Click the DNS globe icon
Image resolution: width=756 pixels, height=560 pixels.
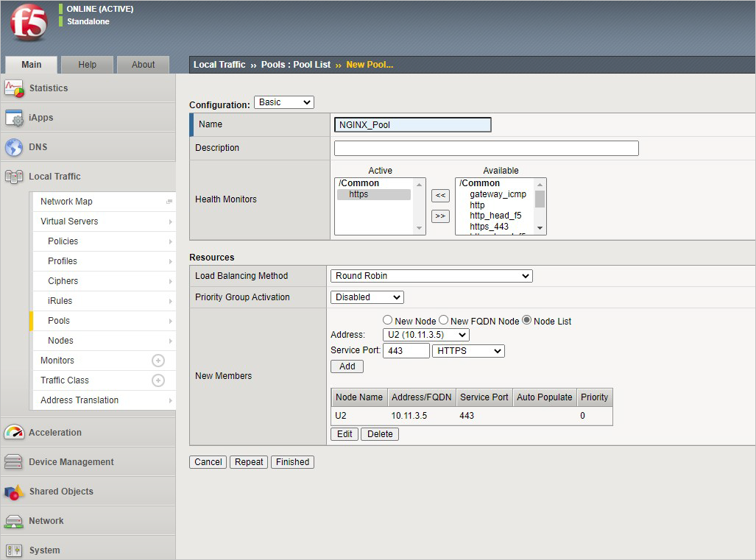click(x=14, y=147)
